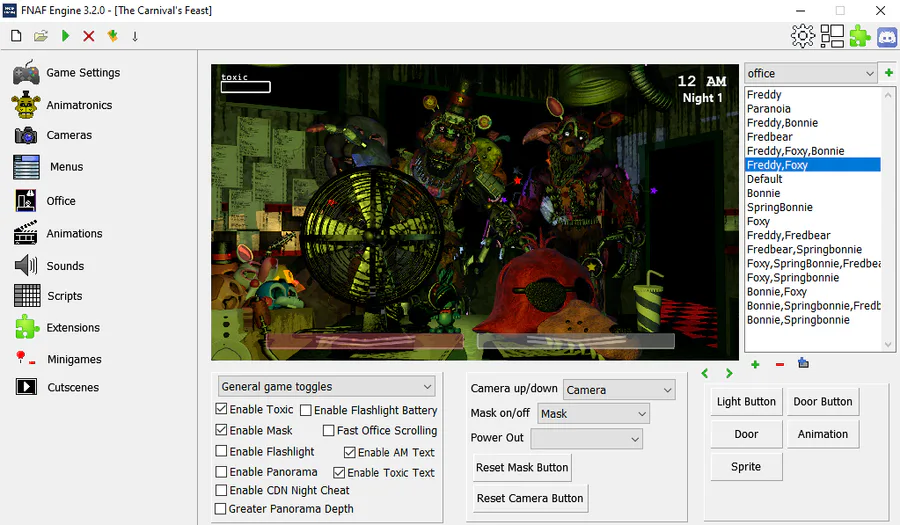The height and width of the screenshot is (525, 900).
Task: Click the camera icon in sidebar
Action: click(x=26, y=135)
